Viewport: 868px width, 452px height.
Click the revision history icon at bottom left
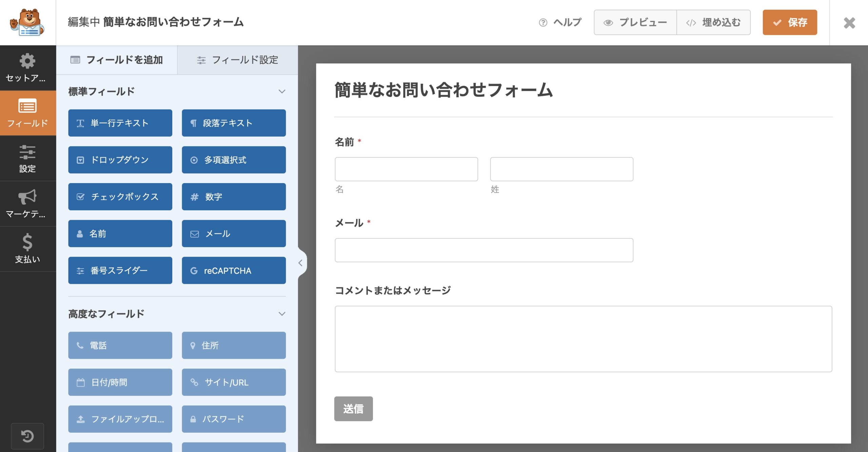(x=27, y=436)
